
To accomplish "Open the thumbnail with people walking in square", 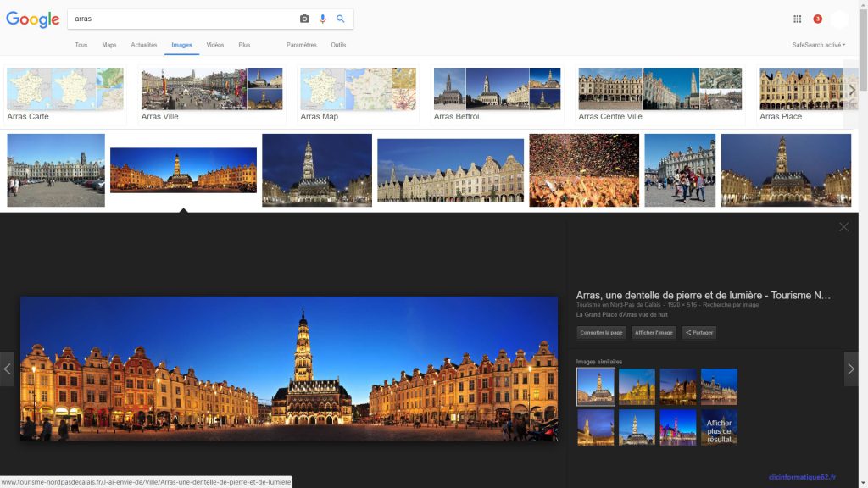I will 680,170.
